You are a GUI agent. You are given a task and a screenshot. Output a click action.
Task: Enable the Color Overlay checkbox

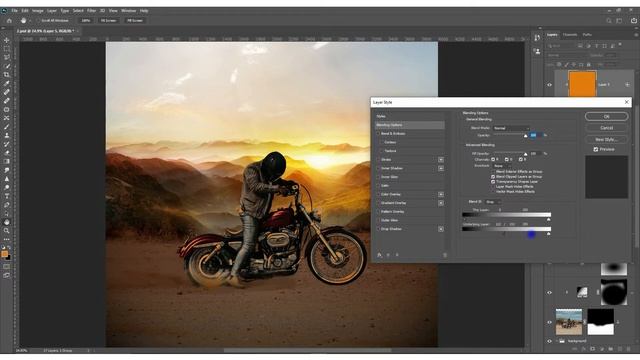point(378,194)
